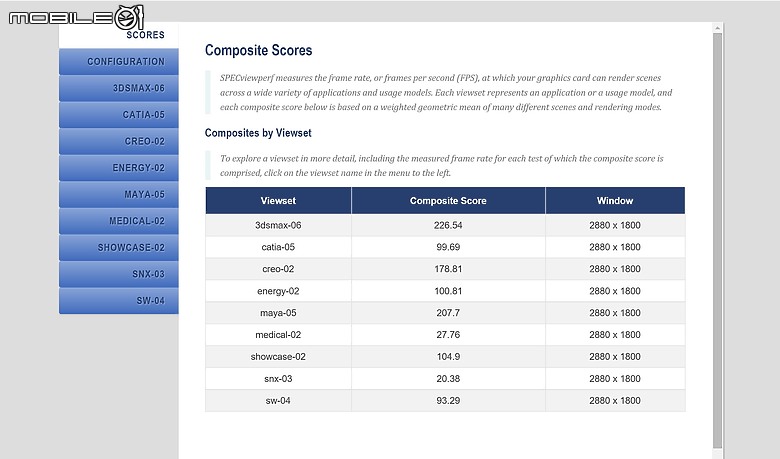Click the vertical scrollbar thumb
The image size is (780, 459).
point(717,241)
